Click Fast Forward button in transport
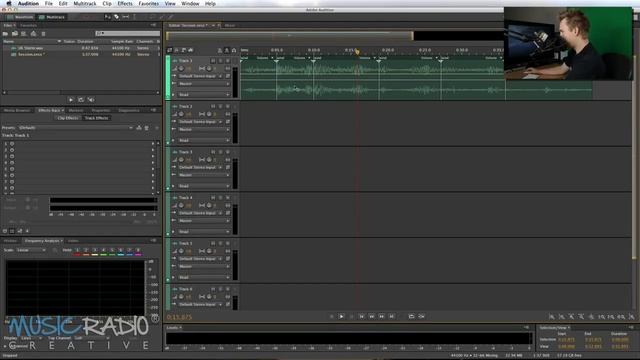This screenshot has width=640, height=360. pyautogui.click(x=381, y=316)
